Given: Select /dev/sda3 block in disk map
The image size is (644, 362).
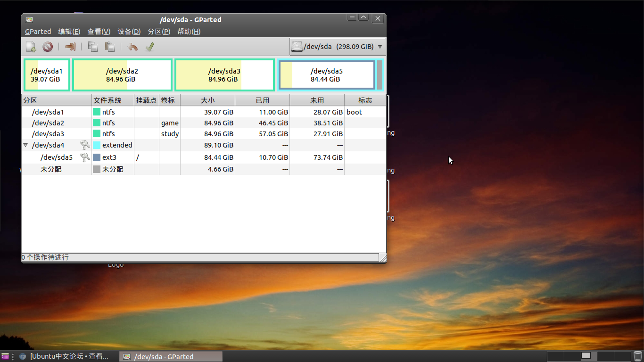Looking at the screenshot, I should pyautogui.click(x=224, y=75).
